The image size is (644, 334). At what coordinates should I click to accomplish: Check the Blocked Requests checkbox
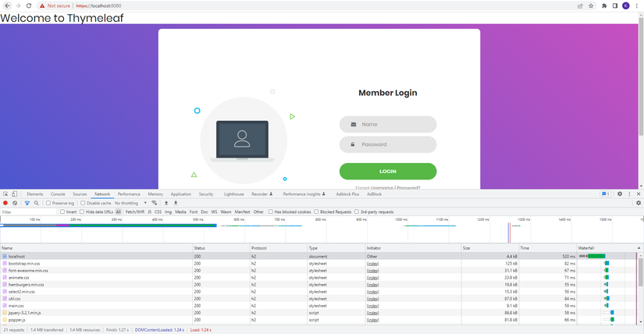pos(316,212)
